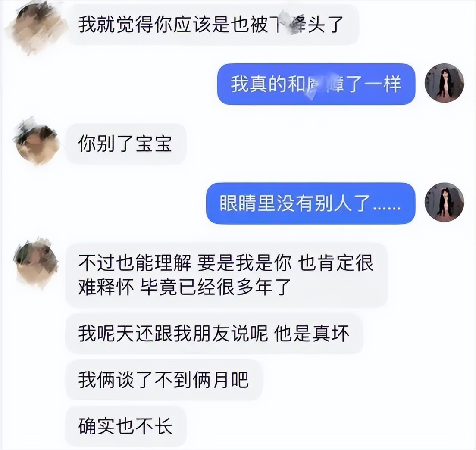The width and height of the screenshot is (476, 450).
Task: Select the last message '确实也不长'
Action: [x=125, y=426]
